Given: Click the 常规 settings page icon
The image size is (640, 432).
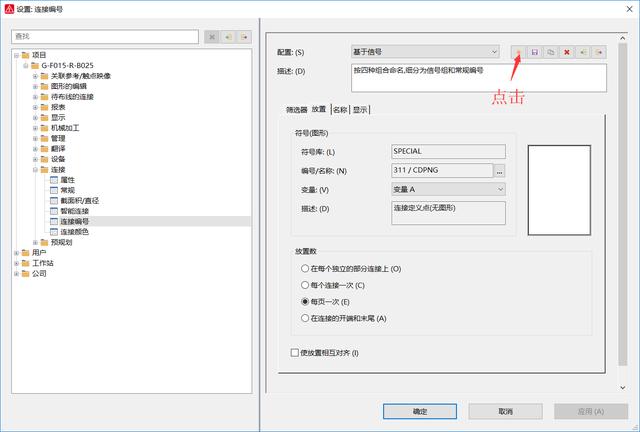Looking at the screenshot, I should click(x=54, y=190).
